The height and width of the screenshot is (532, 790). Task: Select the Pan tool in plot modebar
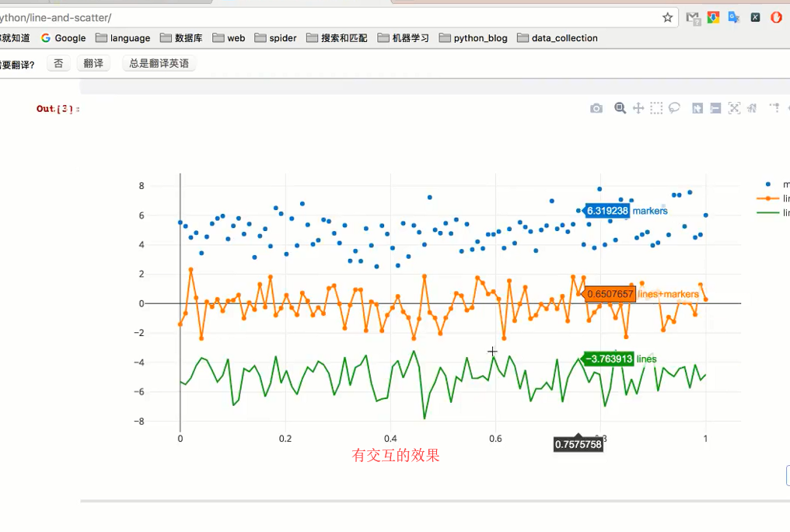click(638, 108)
